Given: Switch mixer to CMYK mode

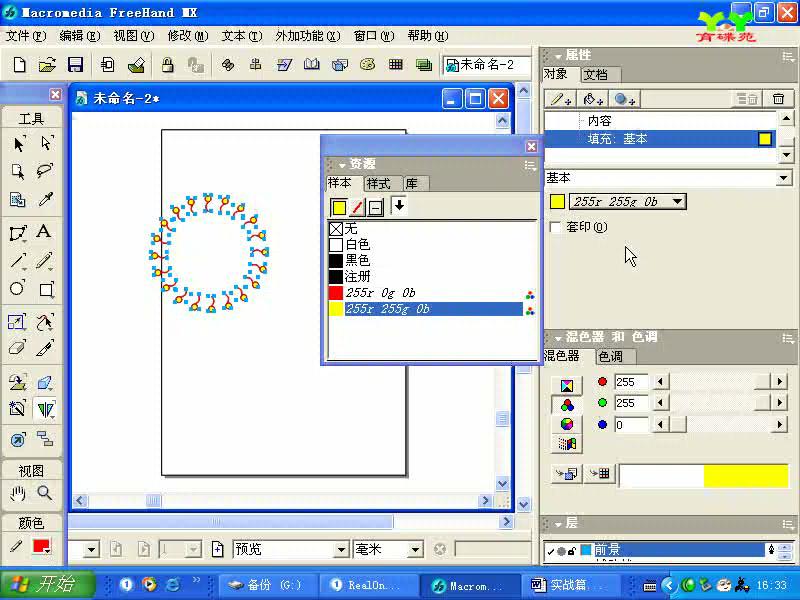Looking at the screenshot, I should [x=567, y=386].
